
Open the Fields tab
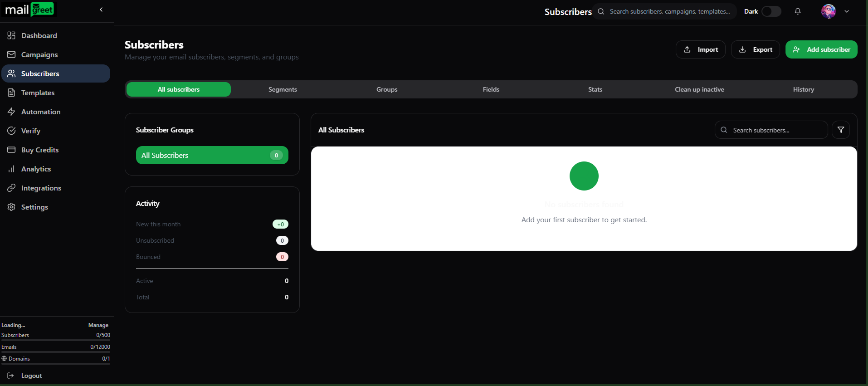(x=491, y=89)
